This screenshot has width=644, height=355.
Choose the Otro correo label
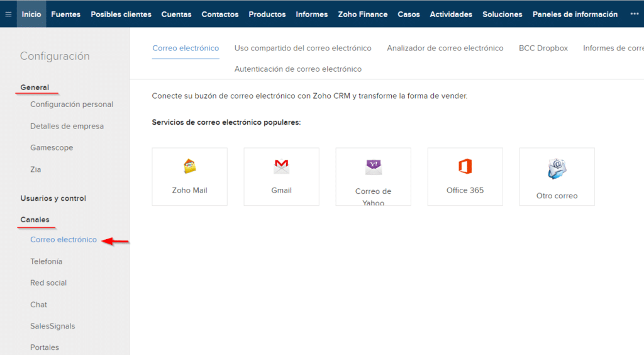(x=557, y=196)
